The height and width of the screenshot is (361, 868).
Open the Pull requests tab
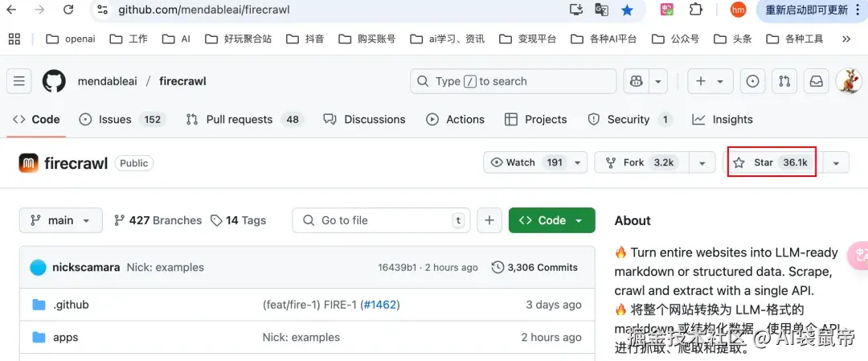(x=239, y=119)
